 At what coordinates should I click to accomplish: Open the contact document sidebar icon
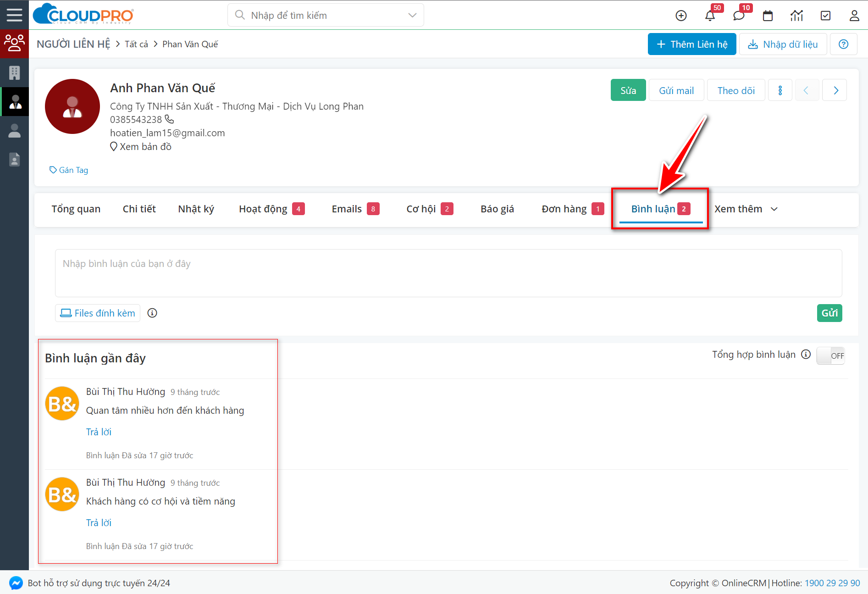coord(14,159)
